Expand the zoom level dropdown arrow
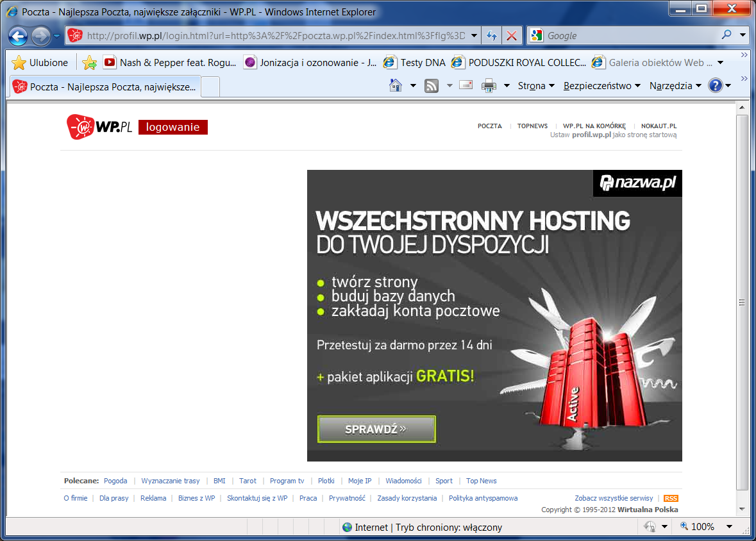Screen dimensions: 756x541 tap(729, 526)
